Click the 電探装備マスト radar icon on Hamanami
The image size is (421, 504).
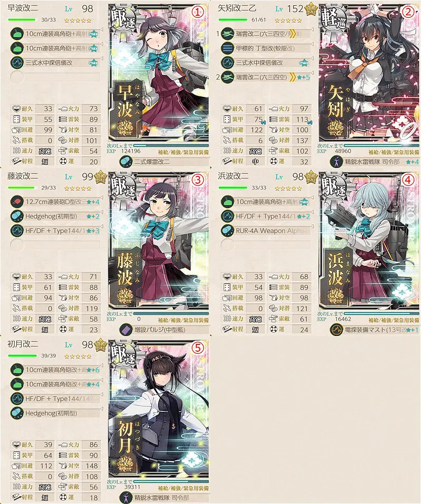click(x=336, y=330)
